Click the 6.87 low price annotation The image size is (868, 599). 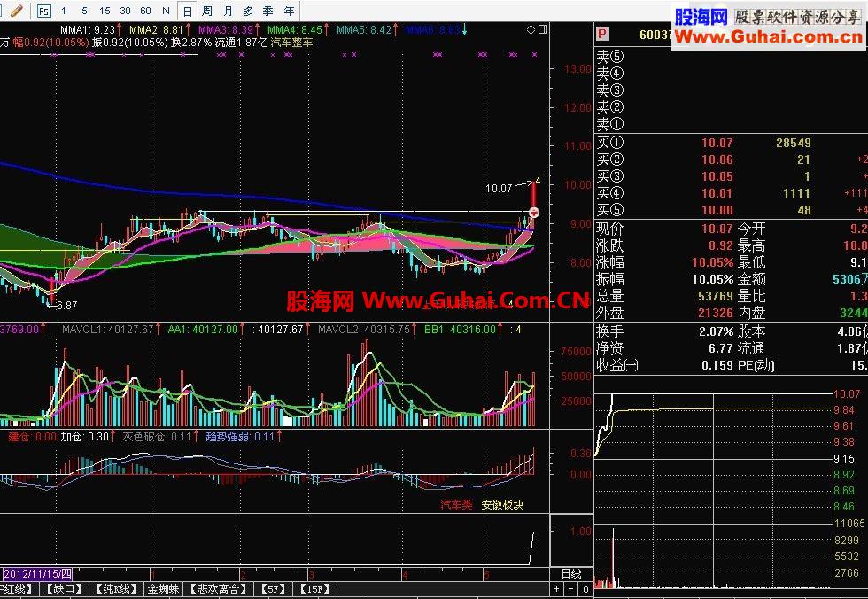point(66,305)
